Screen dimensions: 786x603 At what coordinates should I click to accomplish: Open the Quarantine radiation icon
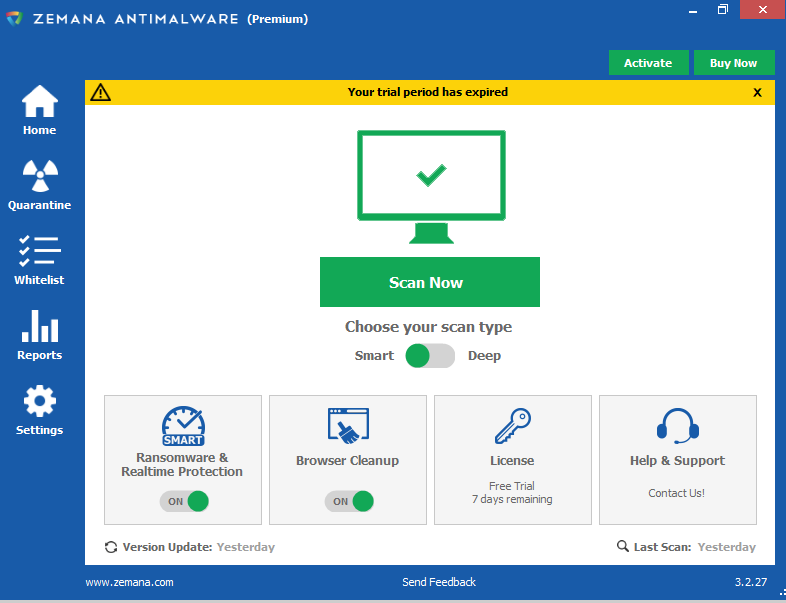[40, 176]
